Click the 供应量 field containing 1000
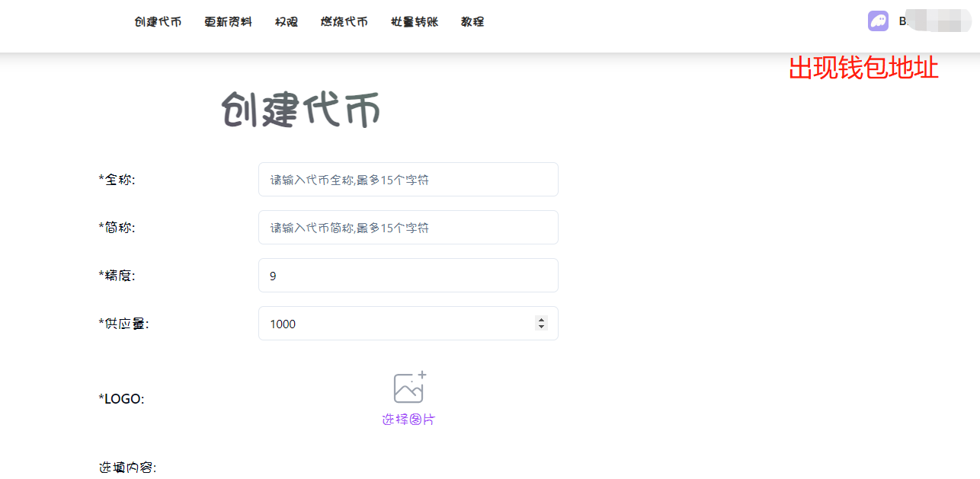The height and width of the screenshot is (479, 980). [396, 324]
